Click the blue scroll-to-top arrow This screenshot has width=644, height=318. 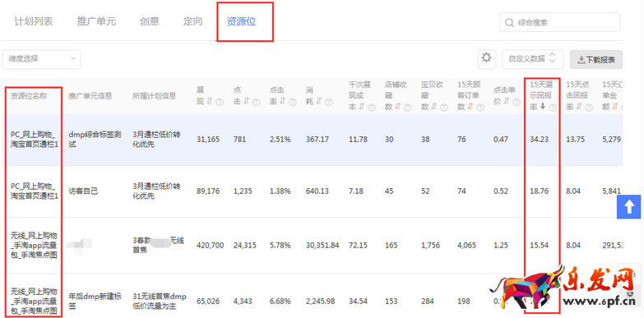[629, 207]
